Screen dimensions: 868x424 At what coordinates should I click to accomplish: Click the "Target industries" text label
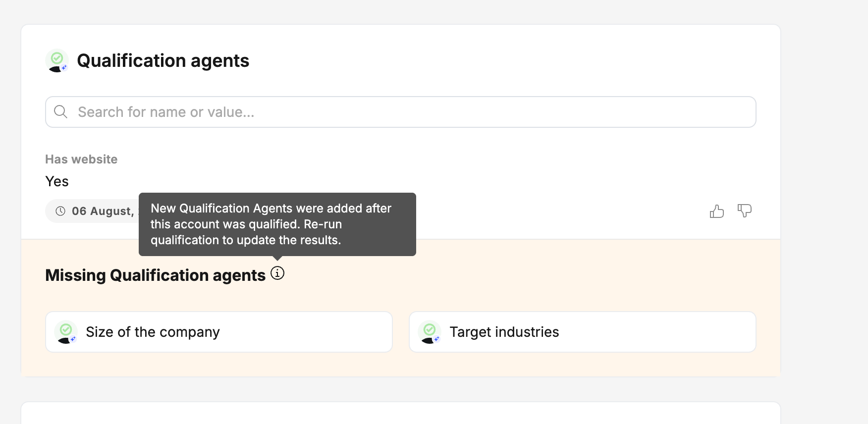(504, 332)
